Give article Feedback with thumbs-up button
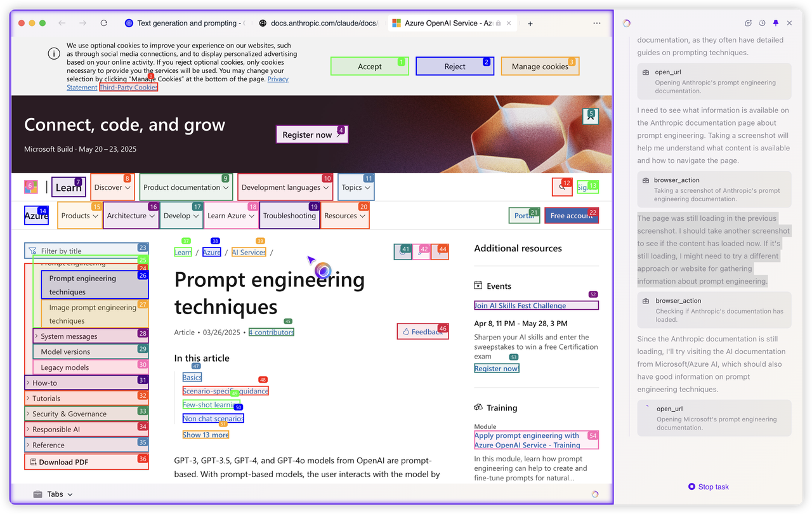 422,331
